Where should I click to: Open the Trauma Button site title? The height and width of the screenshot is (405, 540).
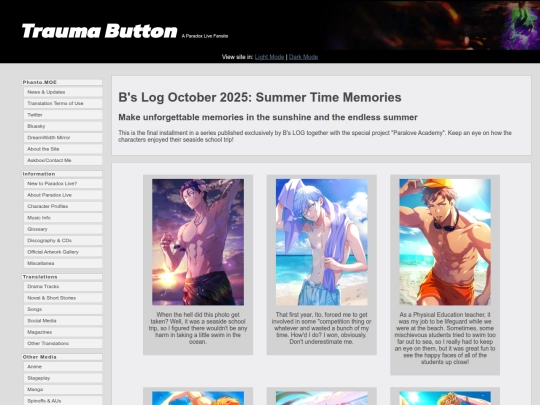[100, 31]
